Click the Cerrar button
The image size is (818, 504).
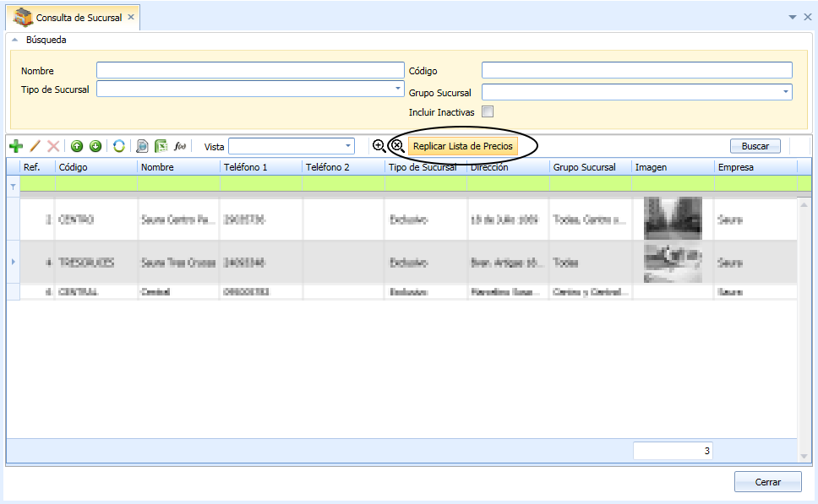click(768, 482)
